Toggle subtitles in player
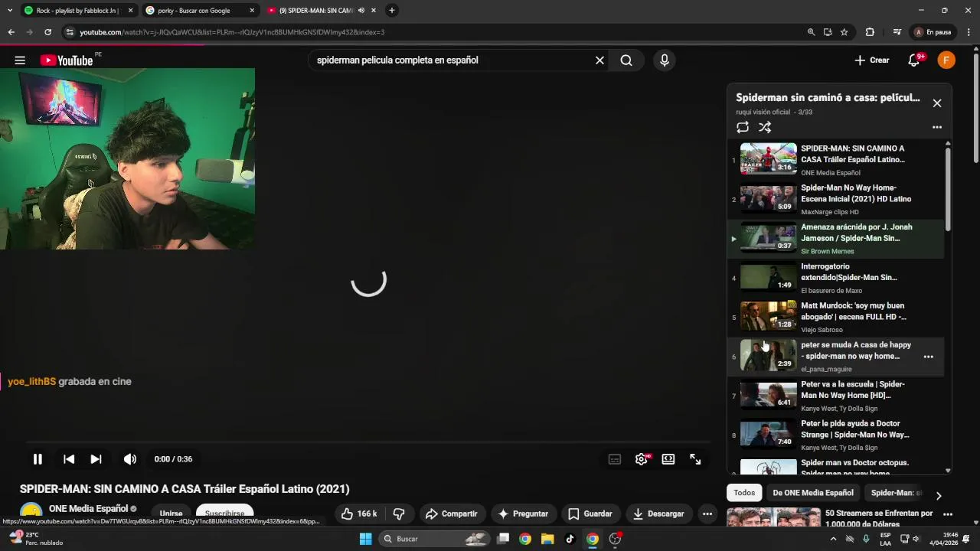 point(614,459)
